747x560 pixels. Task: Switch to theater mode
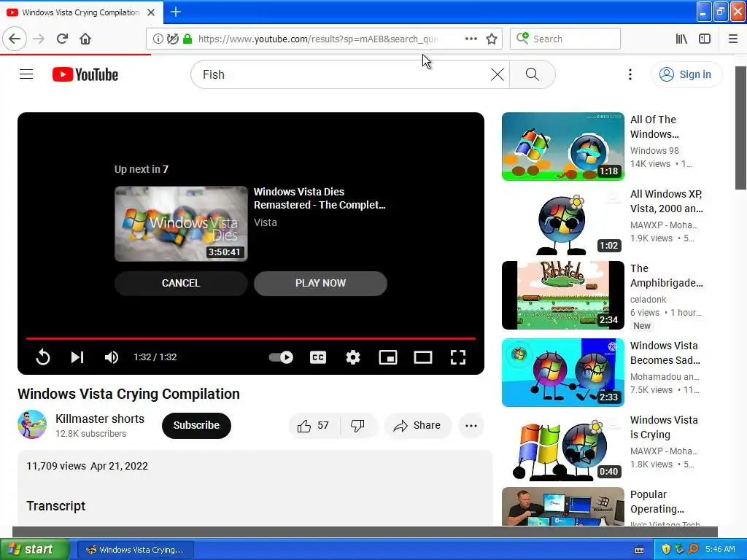tap(423, 357)
